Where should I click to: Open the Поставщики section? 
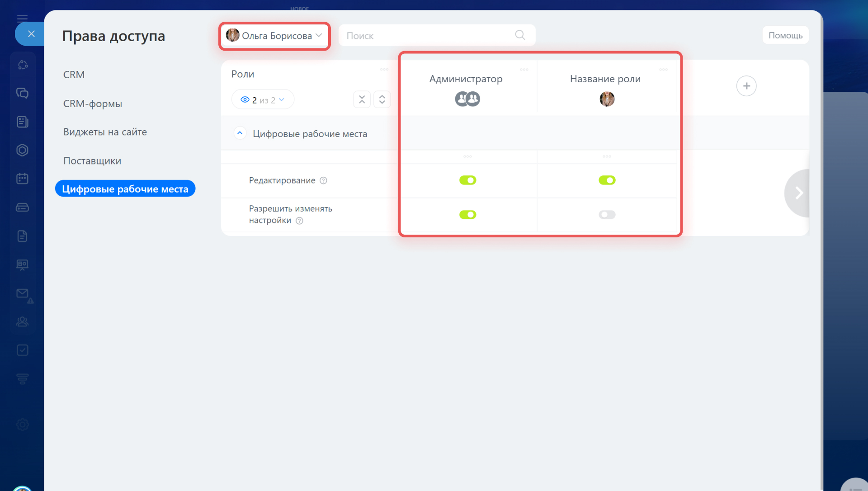92,161
